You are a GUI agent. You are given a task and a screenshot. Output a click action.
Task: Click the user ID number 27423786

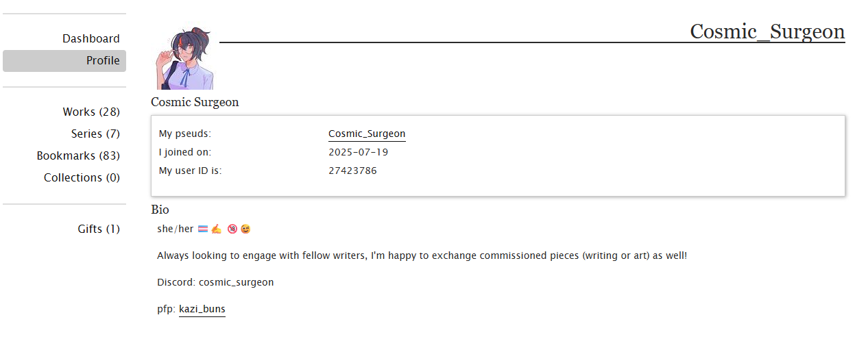coord(352,171)
